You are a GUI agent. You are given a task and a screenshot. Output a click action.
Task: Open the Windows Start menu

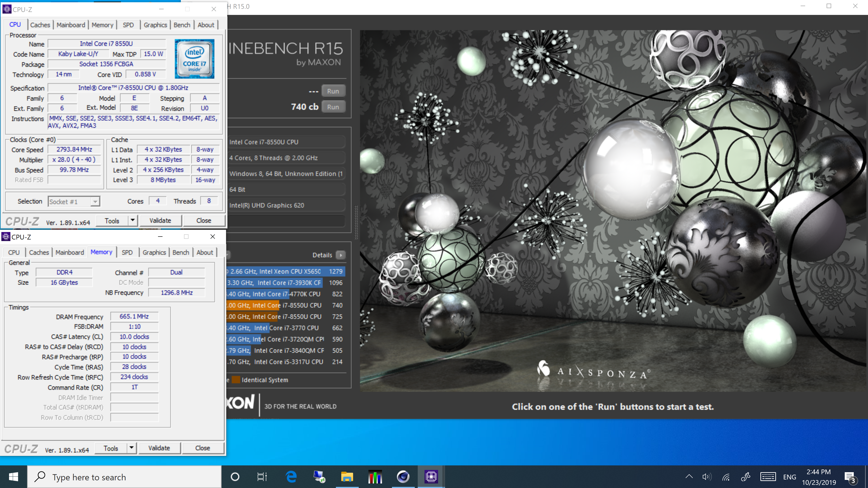click(14, 477)
